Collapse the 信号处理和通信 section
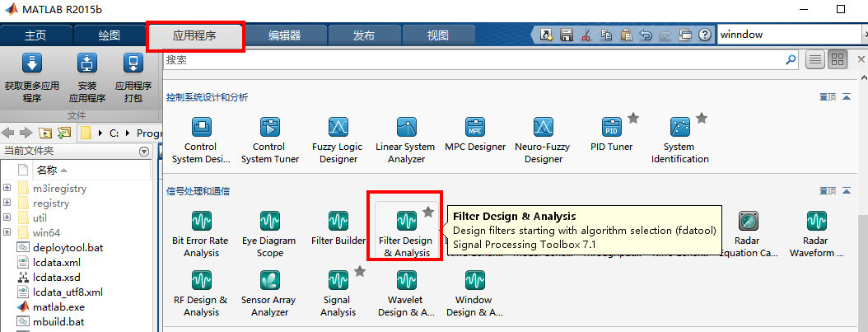The height and width of the screenshot is (332, 868). tap(847, 191)
